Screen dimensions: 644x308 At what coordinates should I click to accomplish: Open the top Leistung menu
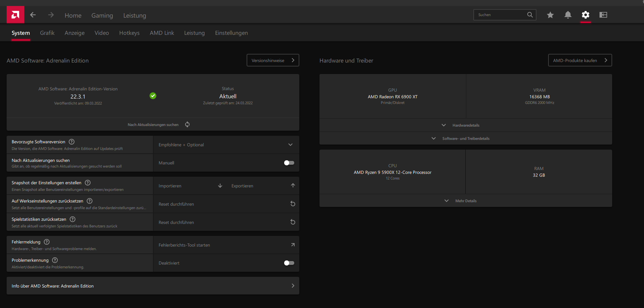click(135, 15)
